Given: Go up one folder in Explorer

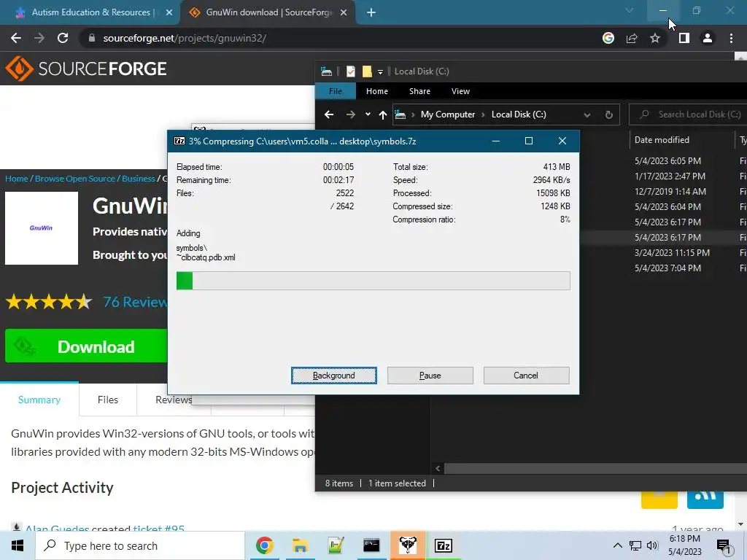Looking at the screenshot, I should [x=382, y=114].
